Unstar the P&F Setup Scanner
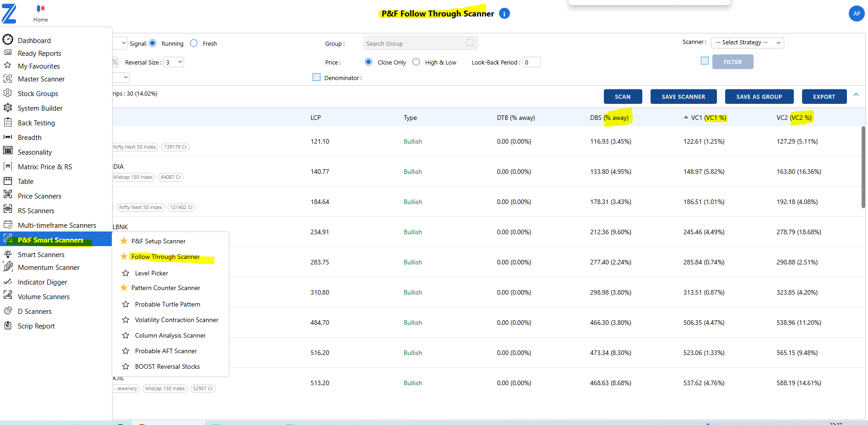The image size is (868, 425). tap(124, 241)
